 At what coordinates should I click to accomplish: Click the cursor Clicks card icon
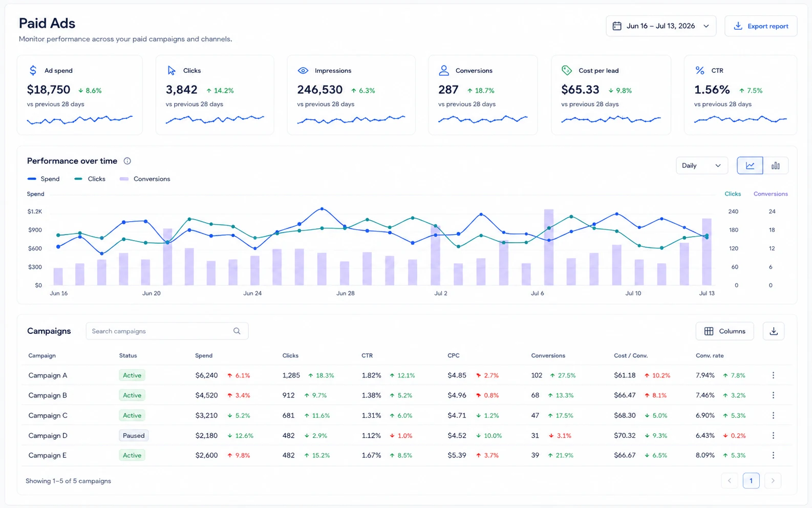172,71
